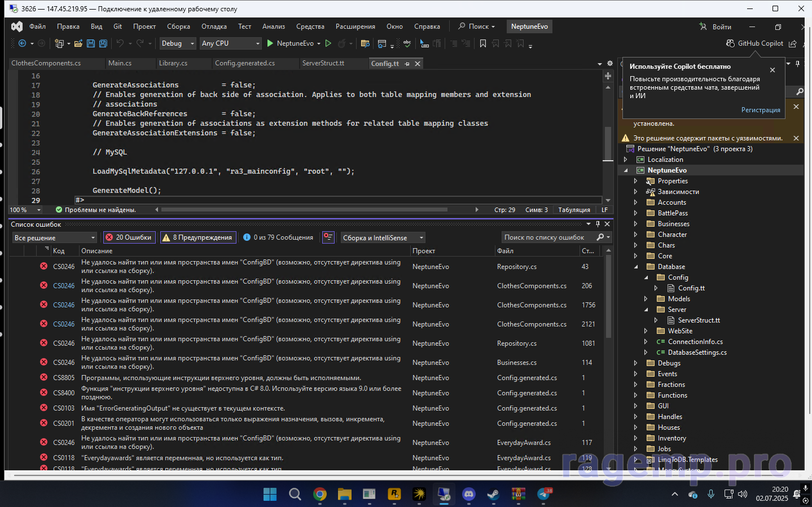Click the Open File folder icon
This screenshot has height=507, width=812.
tap(78, 43)
